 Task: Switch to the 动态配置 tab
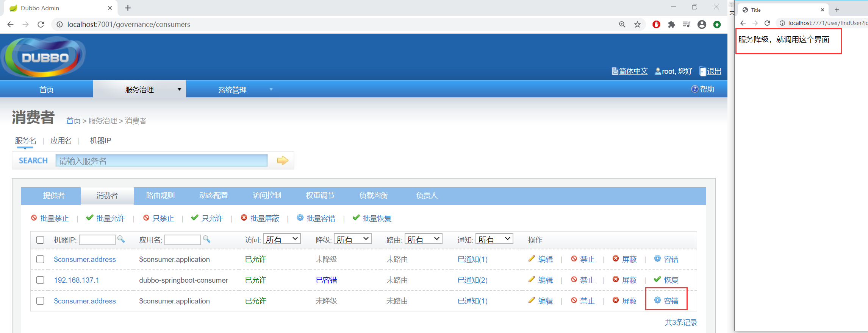pyautogui.click(x=214, y=195)
